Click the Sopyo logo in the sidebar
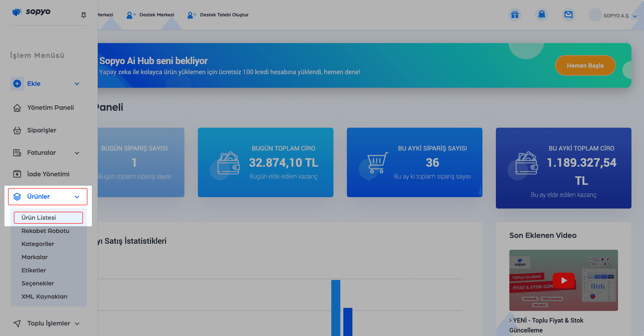This screenshot has width=644, height=336. pos(32,12)
